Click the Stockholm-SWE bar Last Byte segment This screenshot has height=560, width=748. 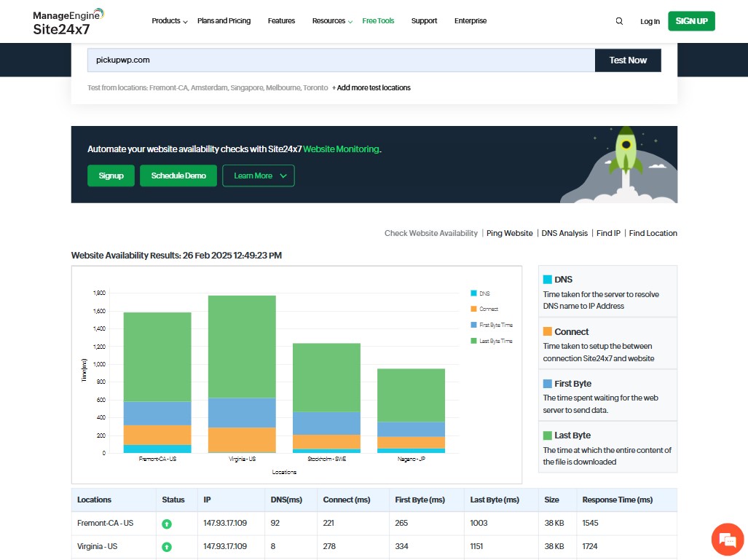[x=326, y=378]
